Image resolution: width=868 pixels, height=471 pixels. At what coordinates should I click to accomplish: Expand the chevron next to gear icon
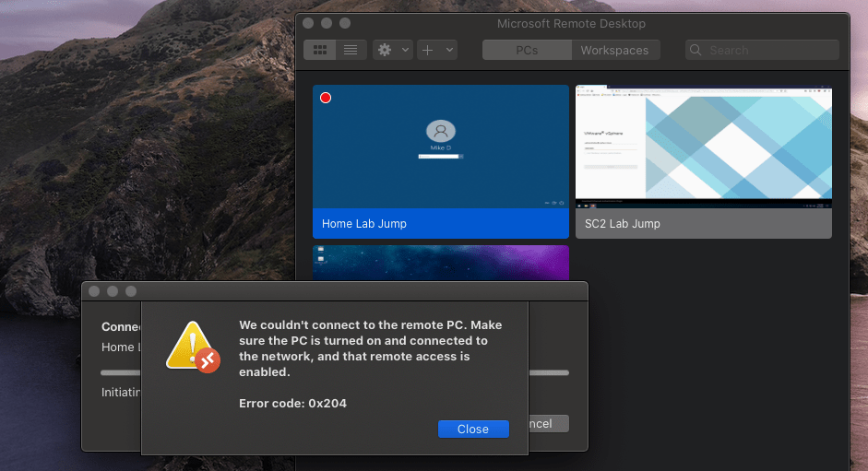coord(405,50)
